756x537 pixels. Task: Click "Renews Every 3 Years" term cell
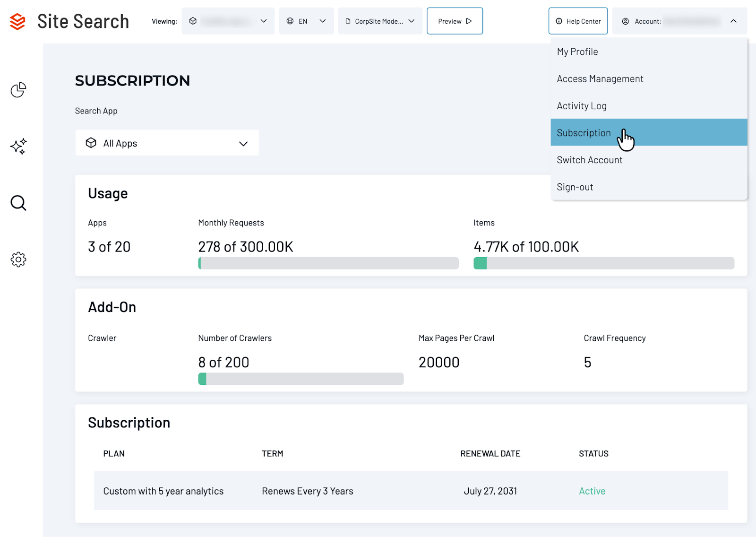(308, 491)
